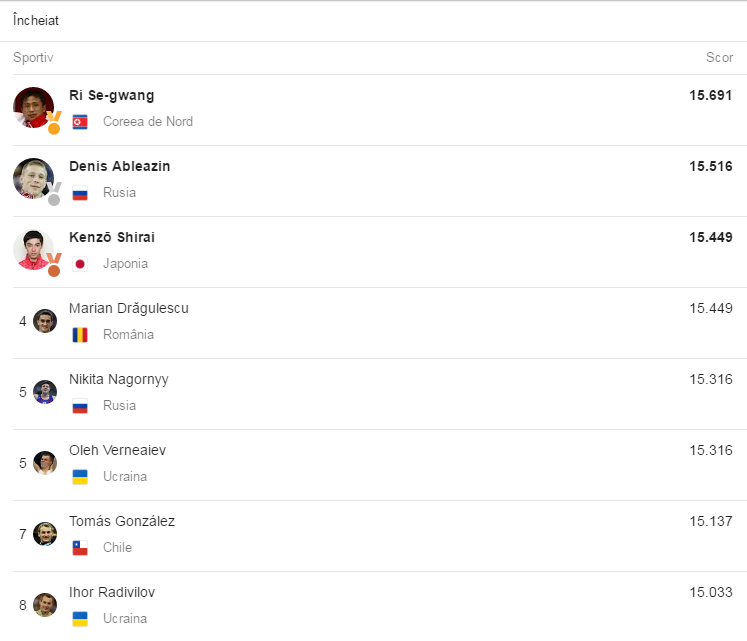
Task: Click the Japan flag icon
Action: click(x=80, y=264)
